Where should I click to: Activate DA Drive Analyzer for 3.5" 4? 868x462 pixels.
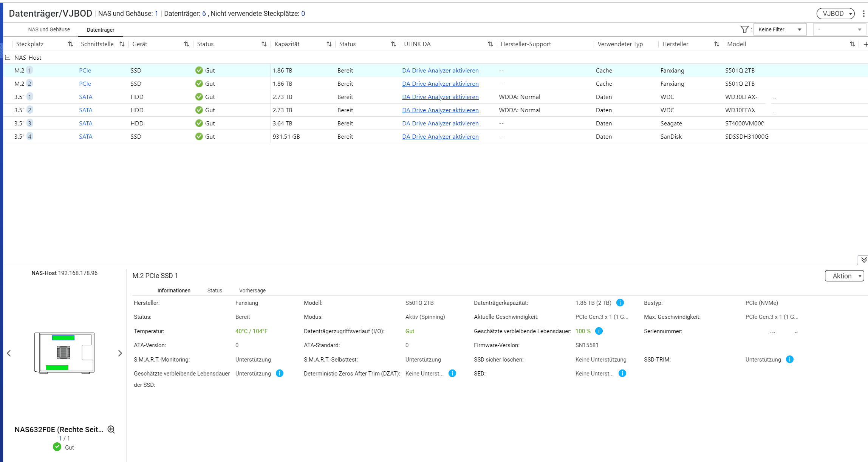click(440, 136)
